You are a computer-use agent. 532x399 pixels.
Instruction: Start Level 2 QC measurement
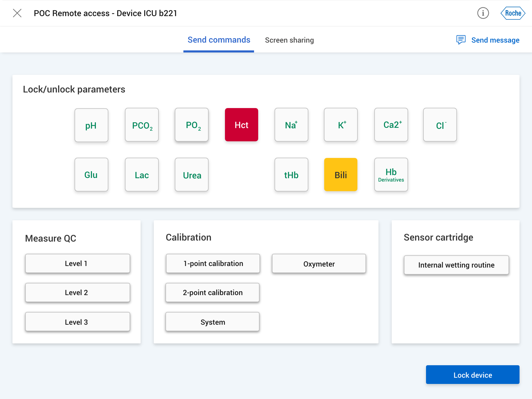(77, 292)
